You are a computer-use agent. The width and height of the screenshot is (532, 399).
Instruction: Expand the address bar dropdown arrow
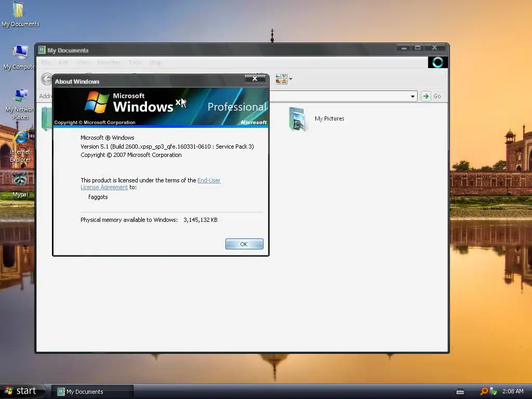pos(413,96)
